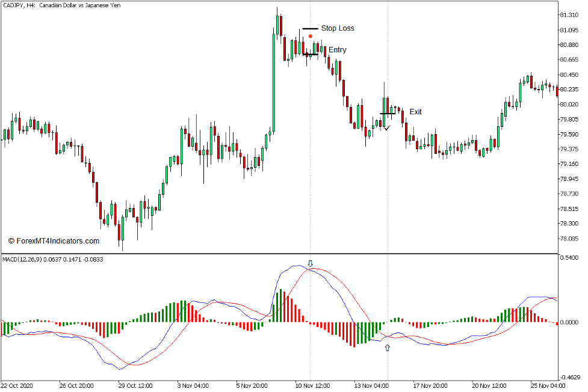Screen dimensions: 588x392
Task: Click the red sell arrow below Stop Loss
Action: click(311, 36)
